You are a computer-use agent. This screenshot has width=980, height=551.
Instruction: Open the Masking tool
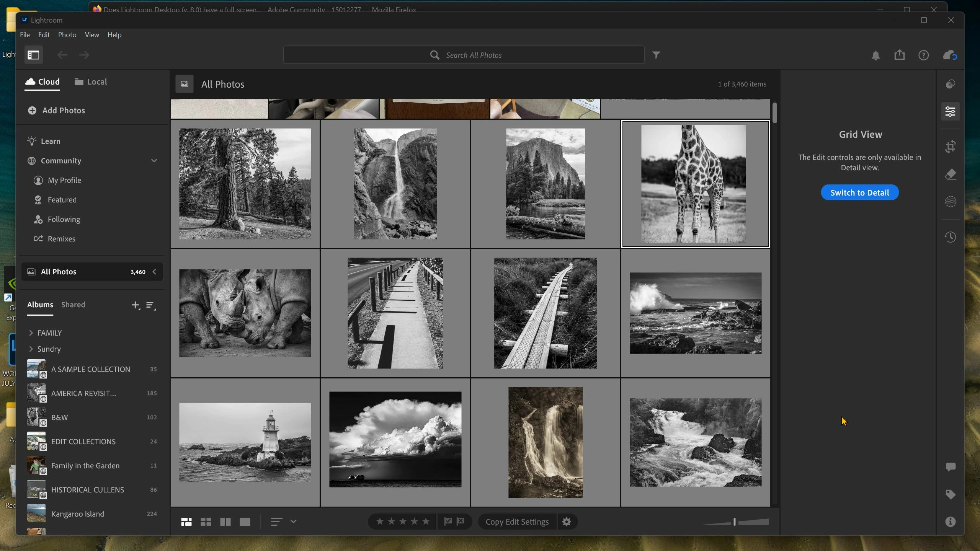pyautogui.click(x=951, y=202)
